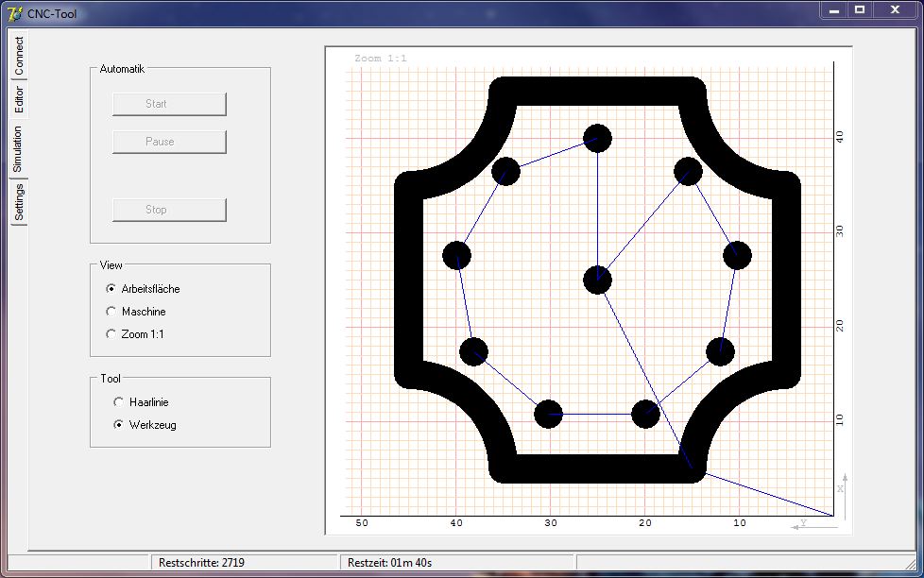The height and width of the screenshot is (578, 924).
Task: Switch tool display to Haarlinie
Action: (119, 402)
